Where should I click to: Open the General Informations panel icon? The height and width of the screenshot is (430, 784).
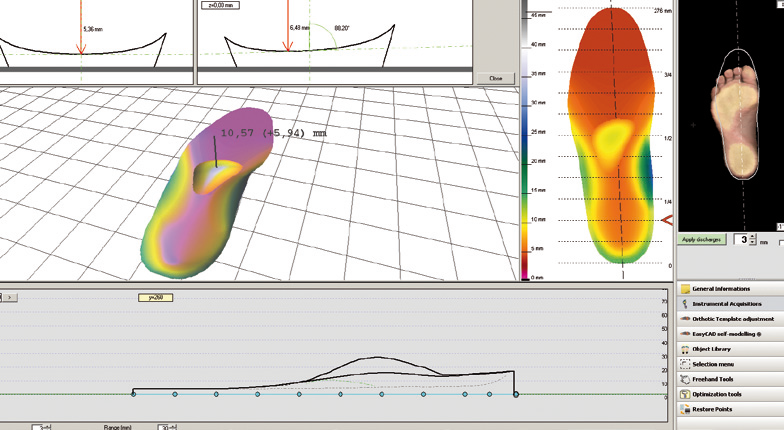[686, 289]
